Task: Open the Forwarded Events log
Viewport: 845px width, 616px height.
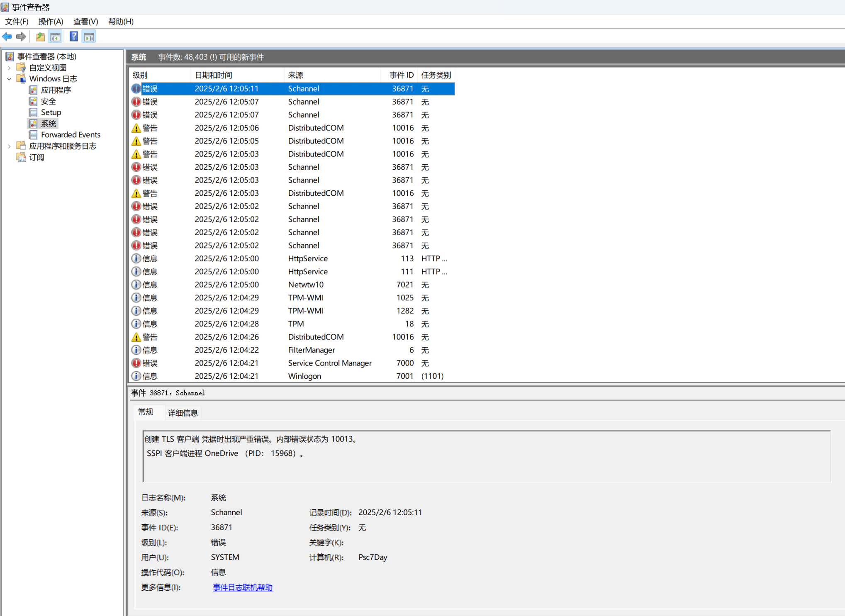Action: [71, 135]
